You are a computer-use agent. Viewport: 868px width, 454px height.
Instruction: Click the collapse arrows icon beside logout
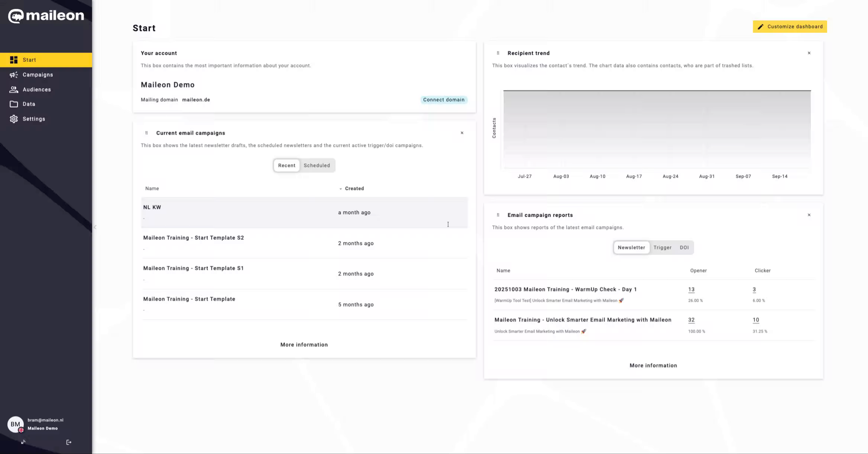[x=23, y=442]
